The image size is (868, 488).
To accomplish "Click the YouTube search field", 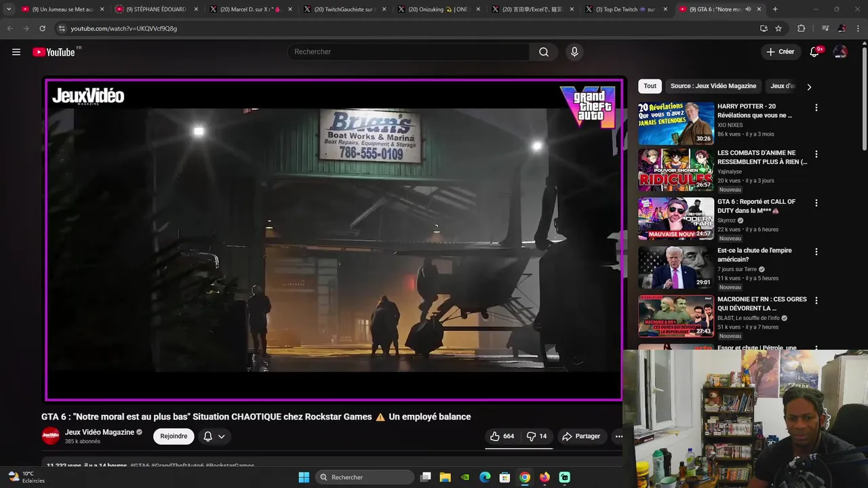I will (x=409, y=52).
